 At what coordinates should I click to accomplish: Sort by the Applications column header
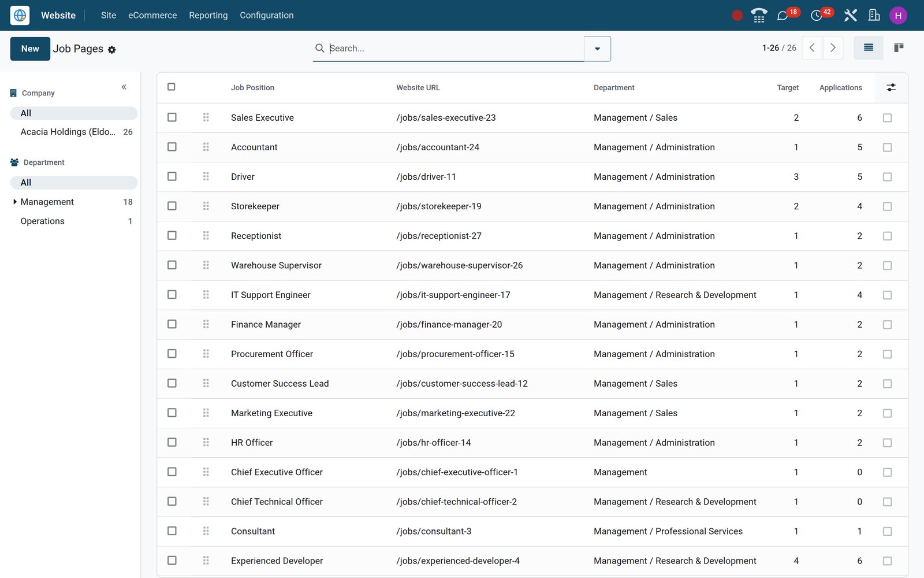[840, 88]
